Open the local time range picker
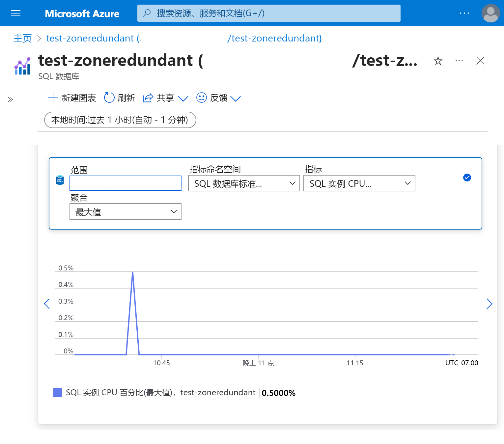The width and height of the screenshot is (504, 444). click(120, 120)
